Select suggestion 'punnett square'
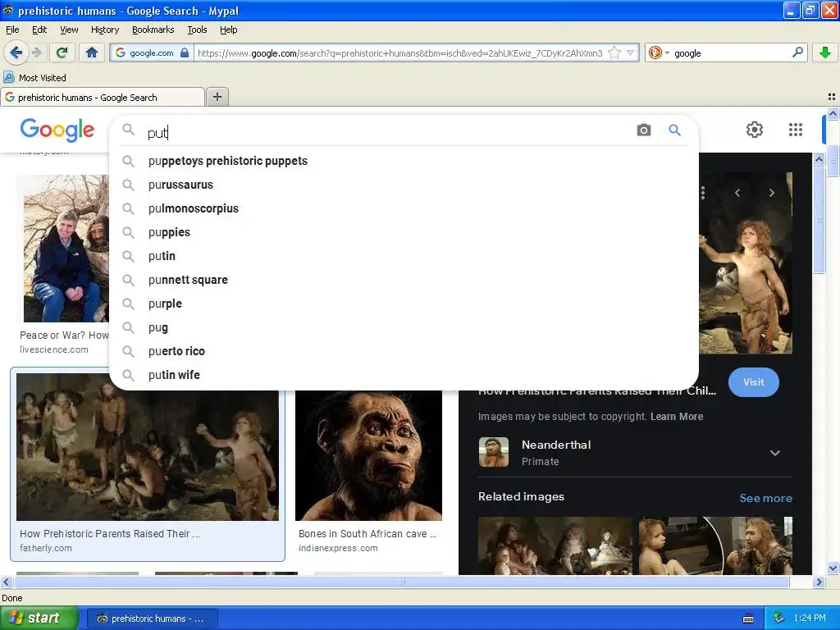The image size is (840, 630). pyautogui.click(x=404, y=280)
